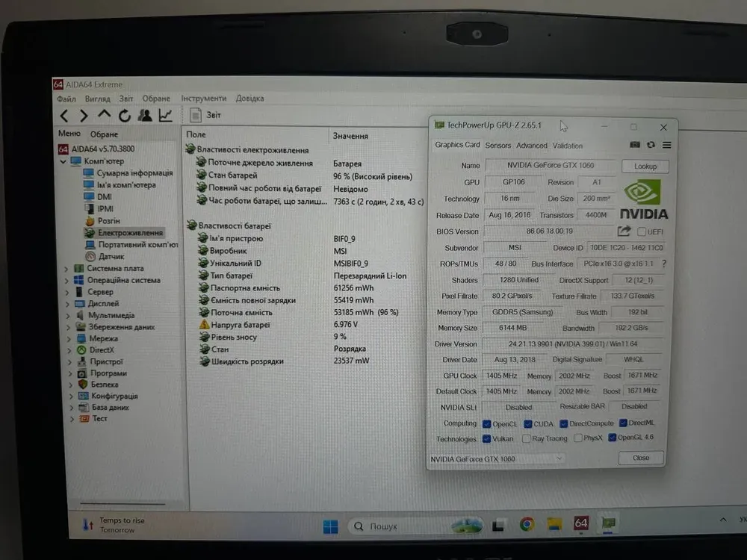
Task: Toggle the PhysX checkbox
Action: click(578, 439)
